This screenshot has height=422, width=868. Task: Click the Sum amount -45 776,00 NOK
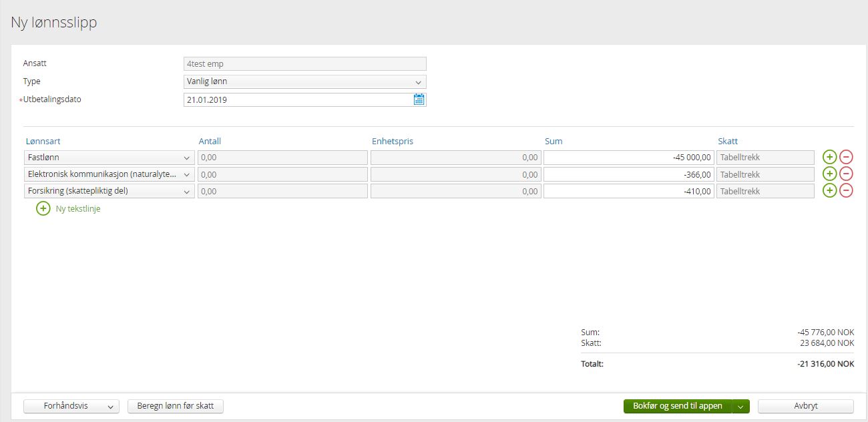[x=825, y=332]
